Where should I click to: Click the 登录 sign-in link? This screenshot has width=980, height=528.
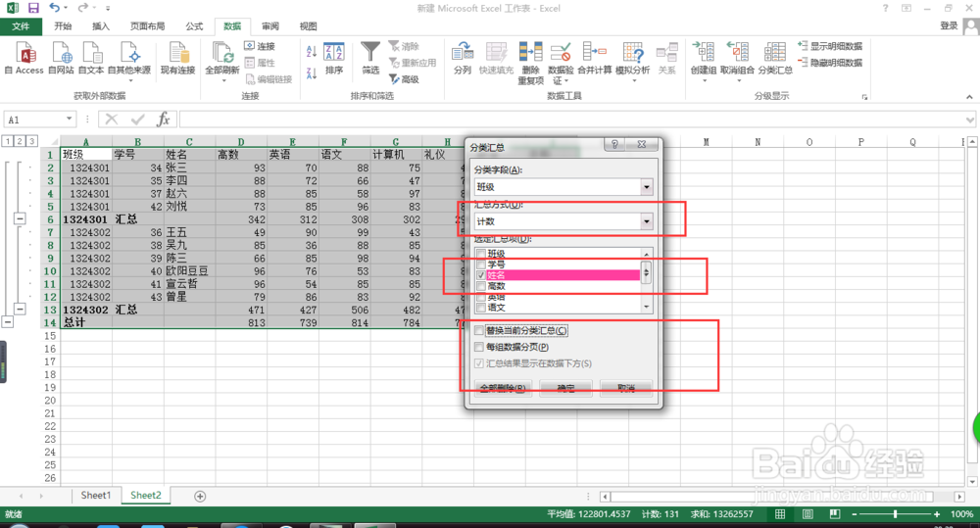949,25
